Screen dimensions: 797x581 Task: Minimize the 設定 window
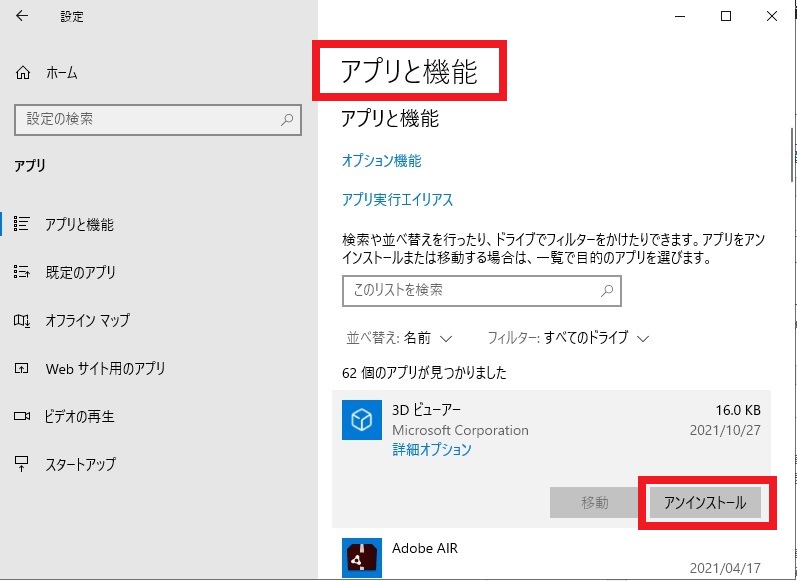pos(680,16)
